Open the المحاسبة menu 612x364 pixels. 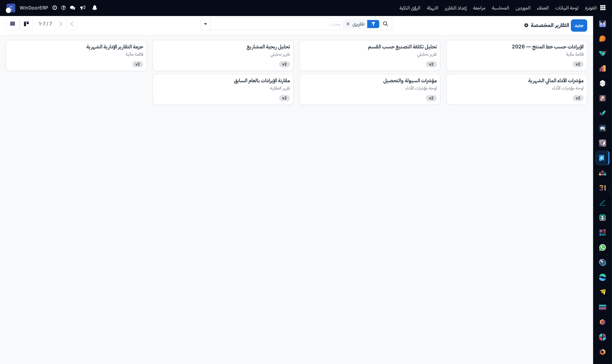point(500,8)
